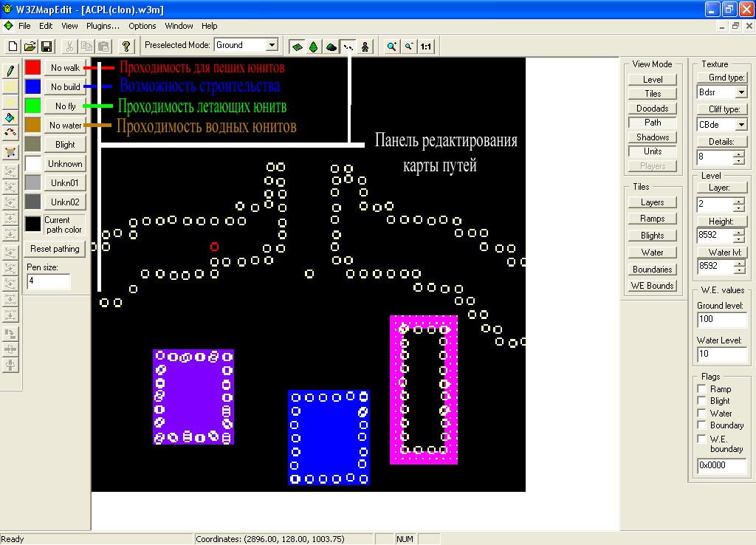Select the units mode icon
Screen dimensions: 756x545
click(x=365, y=47)
